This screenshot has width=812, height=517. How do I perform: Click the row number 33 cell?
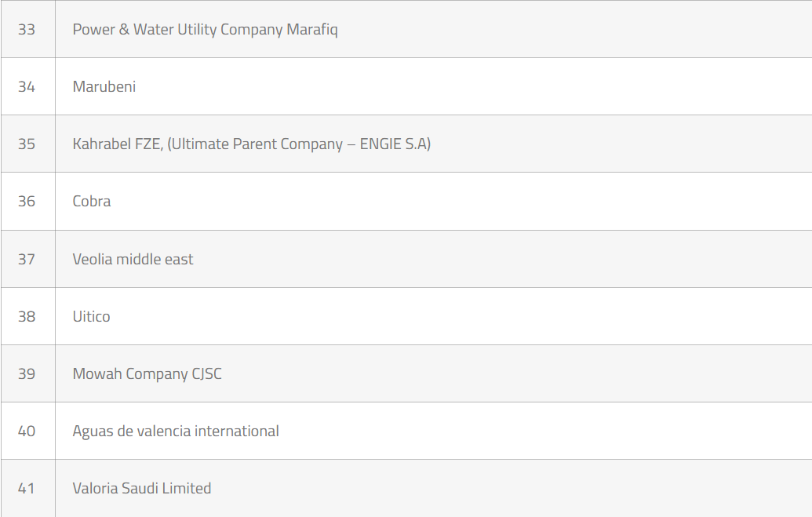[x=27, y=30]
